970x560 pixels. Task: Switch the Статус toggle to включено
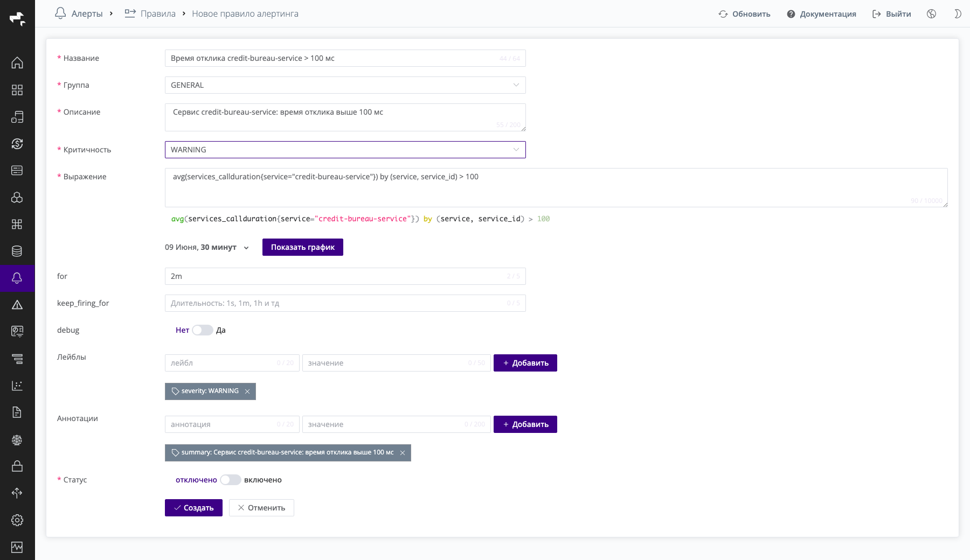pyautogui.click(x=231, y=480)
